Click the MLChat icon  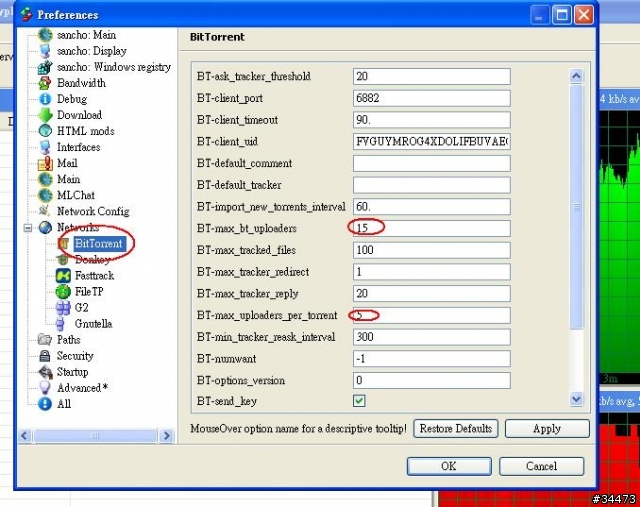pyautogui.click(x=45, y=195)
